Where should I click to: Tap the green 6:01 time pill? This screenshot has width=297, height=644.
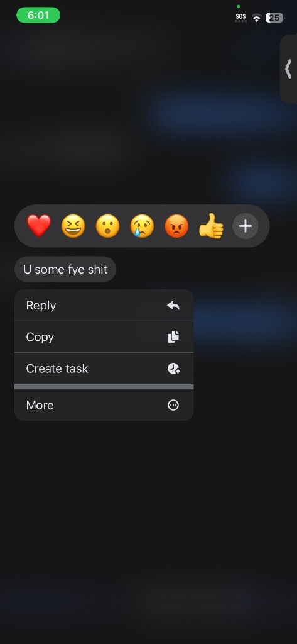point(38,15)
